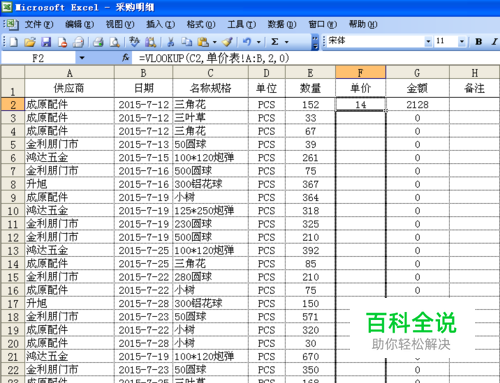The height and width of the screenshot is (383, 500).
Task: Toggle Bold formatting
Action: click(x=479, y=42)
